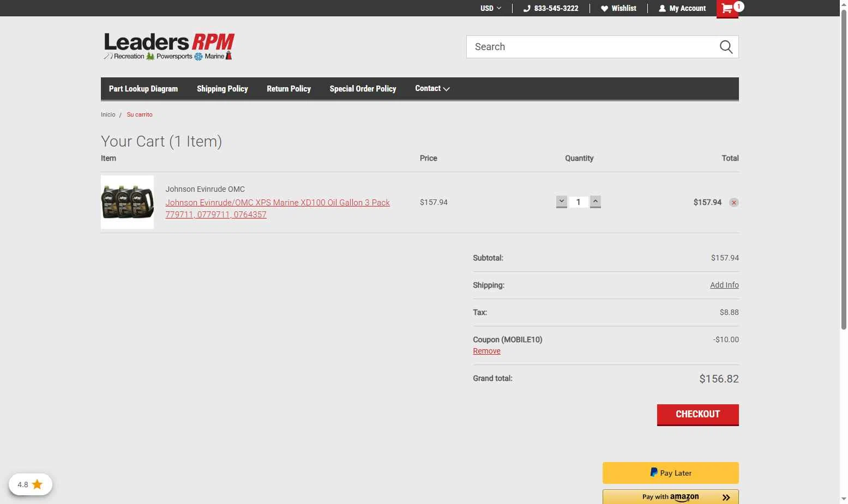Click the Tax value $8.88
This screenshot has width=848, height=504.
click(729, 312)
